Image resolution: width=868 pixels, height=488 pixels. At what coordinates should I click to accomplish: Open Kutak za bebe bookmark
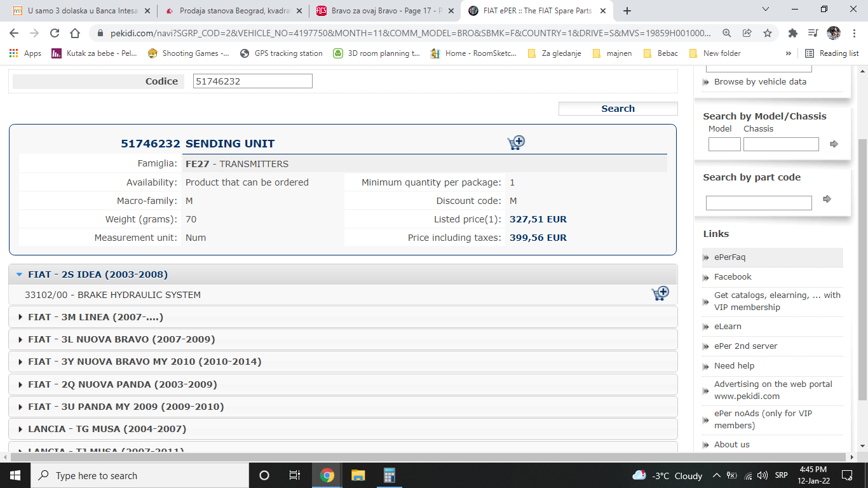point(94,53)
